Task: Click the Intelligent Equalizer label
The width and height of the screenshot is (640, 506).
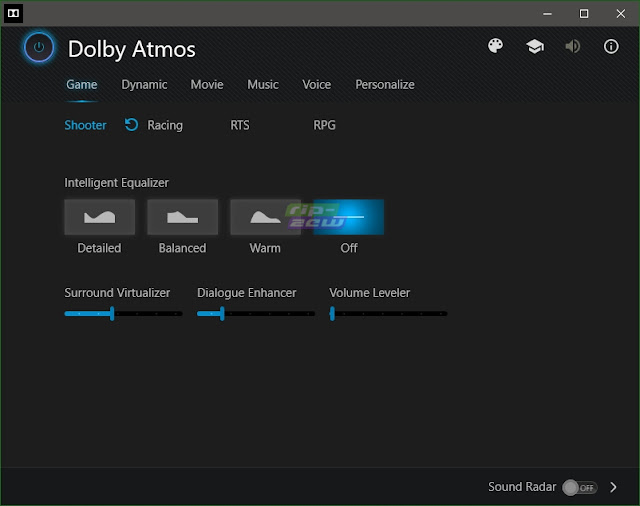Action: pyautogui.click(x=116, y=183)
